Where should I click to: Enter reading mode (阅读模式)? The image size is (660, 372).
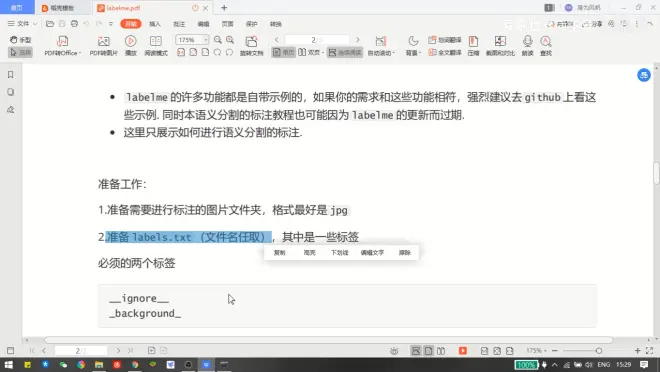coord(156,46)
